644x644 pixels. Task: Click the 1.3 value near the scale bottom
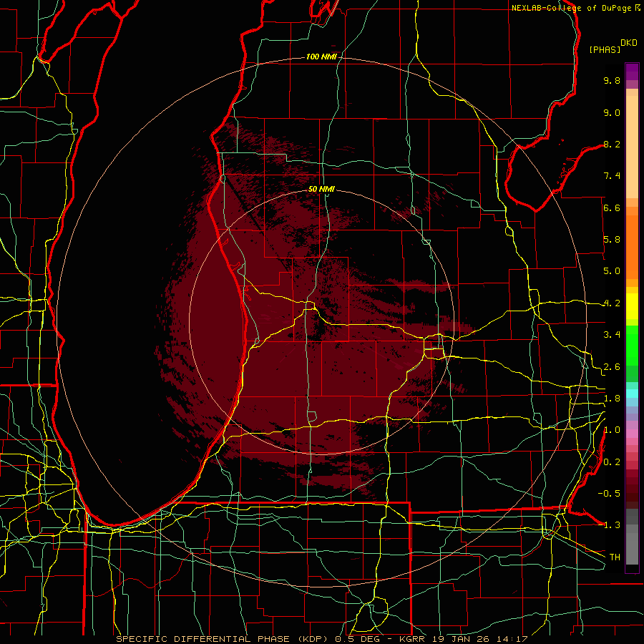click(x=612, y=525)
